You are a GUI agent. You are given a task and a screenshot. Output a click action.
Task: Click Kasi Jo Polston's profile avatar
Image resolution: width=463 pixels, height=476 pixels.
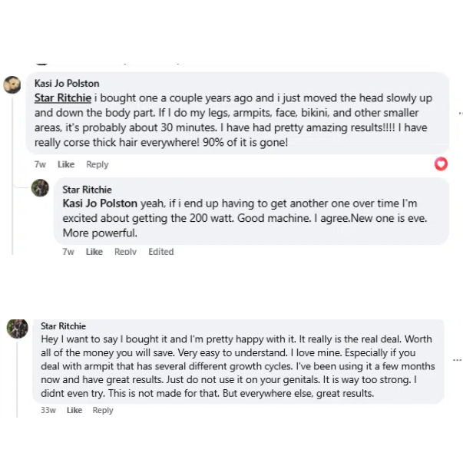click(12, 85)
